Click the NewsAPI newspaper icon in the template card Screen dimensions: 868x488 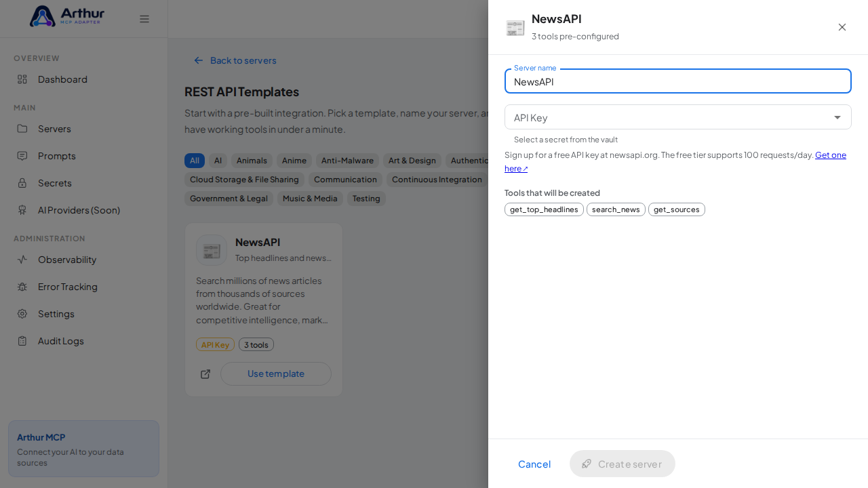pyautogui.click(x=212, y=250)
